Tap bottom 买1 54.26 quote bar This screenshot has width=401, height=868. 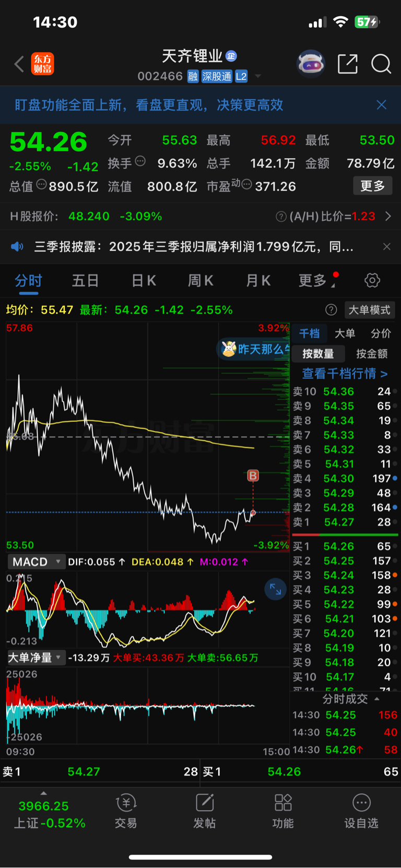click(x=301, y=771)
